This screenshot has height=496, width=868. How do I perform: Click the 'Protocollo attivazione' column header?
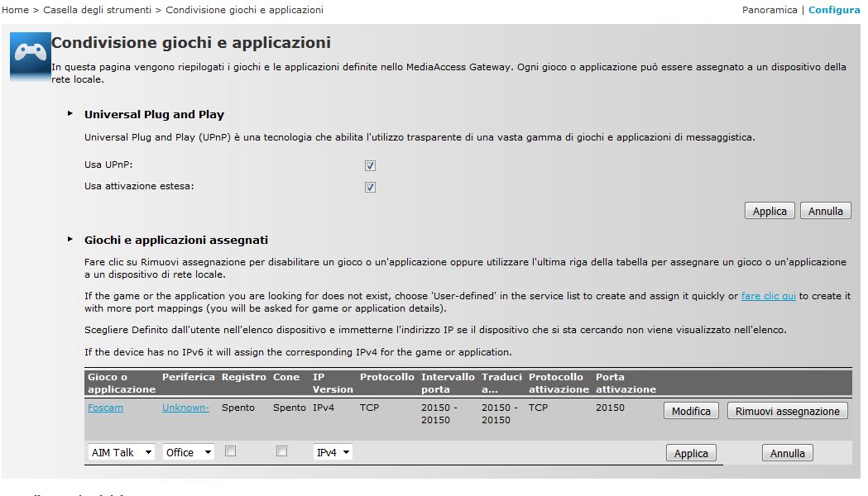pyautogui.click(x=559, y=384)
